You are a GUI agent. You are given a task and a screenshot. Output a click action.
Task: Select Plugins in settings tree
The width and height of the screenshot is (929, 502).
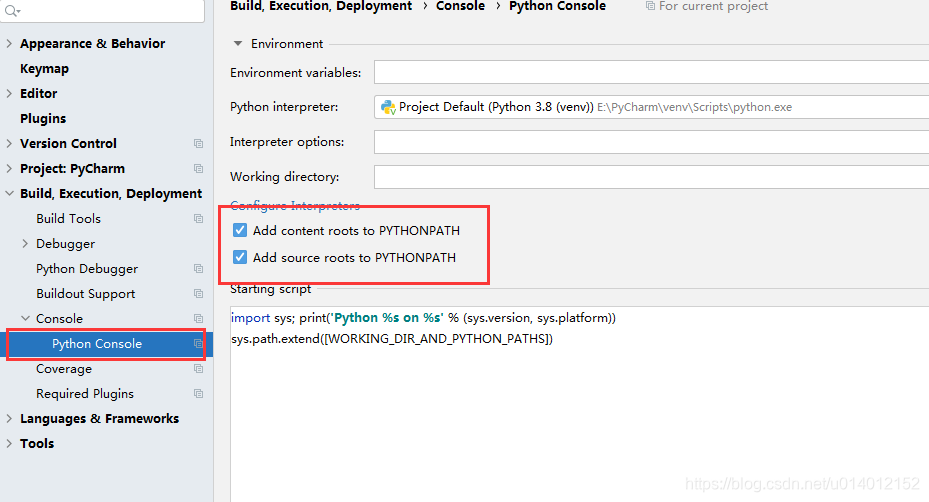pyautogui.click(x=43, y=119)
